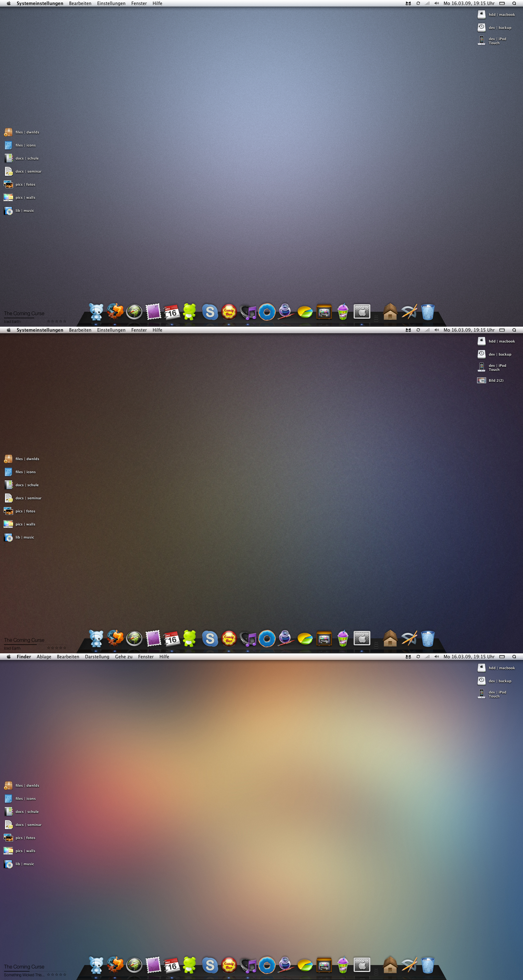Image resolution: width=523 pixels, height=980 pixels.
Task: Click the date and time in top menu bar
Action: 469,3
